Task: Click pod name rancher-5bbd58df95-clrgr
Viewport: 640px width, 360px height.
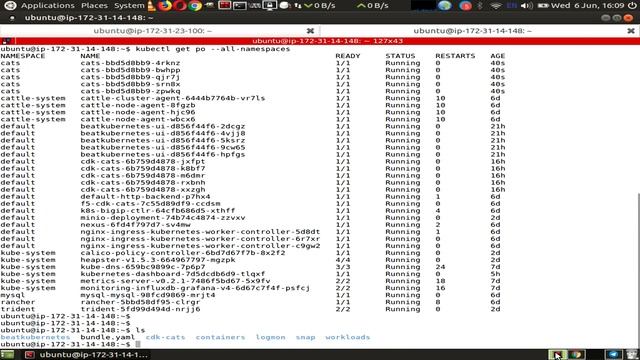Action: (140, 302)
